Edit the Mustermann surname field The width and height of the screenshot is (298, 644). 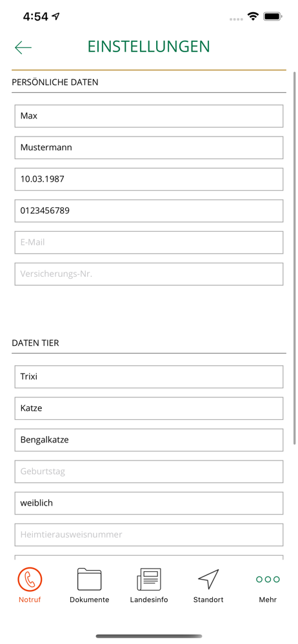[x=149, y=147]
